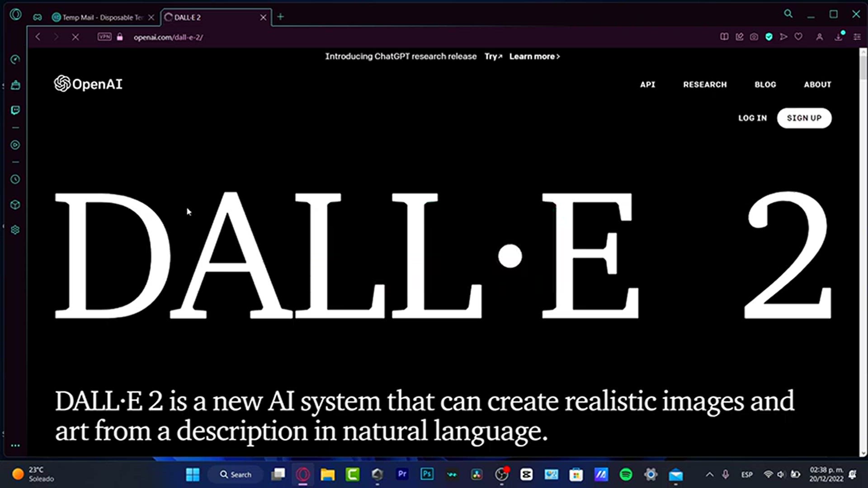Open the profile account icon

819,37
